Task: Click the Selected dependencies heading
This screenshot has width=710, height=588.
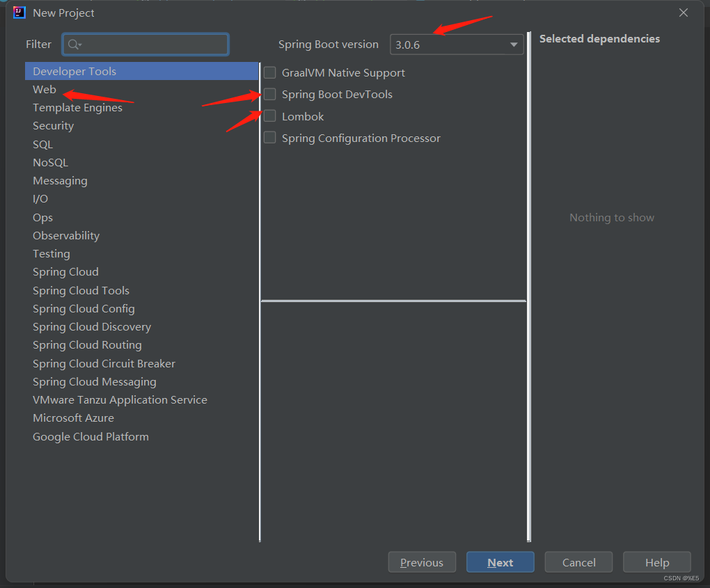Action: [599, 39]
